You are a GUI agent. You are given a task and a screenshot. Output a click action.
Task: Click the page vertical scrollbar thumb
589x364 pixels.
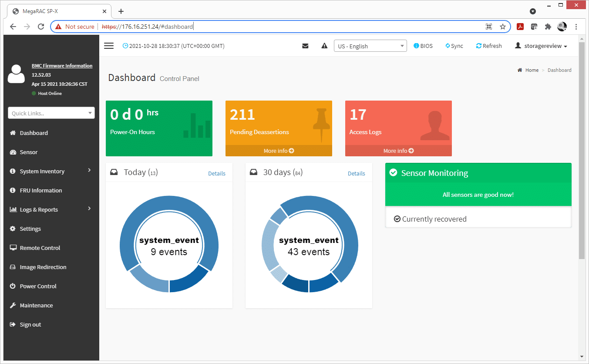coord(582,150)
